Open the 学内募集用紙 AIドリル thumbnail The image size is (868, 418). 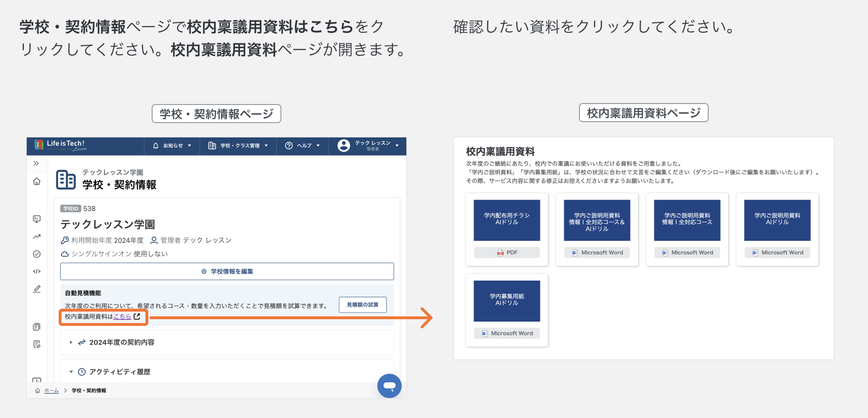[x=507, y=301]
